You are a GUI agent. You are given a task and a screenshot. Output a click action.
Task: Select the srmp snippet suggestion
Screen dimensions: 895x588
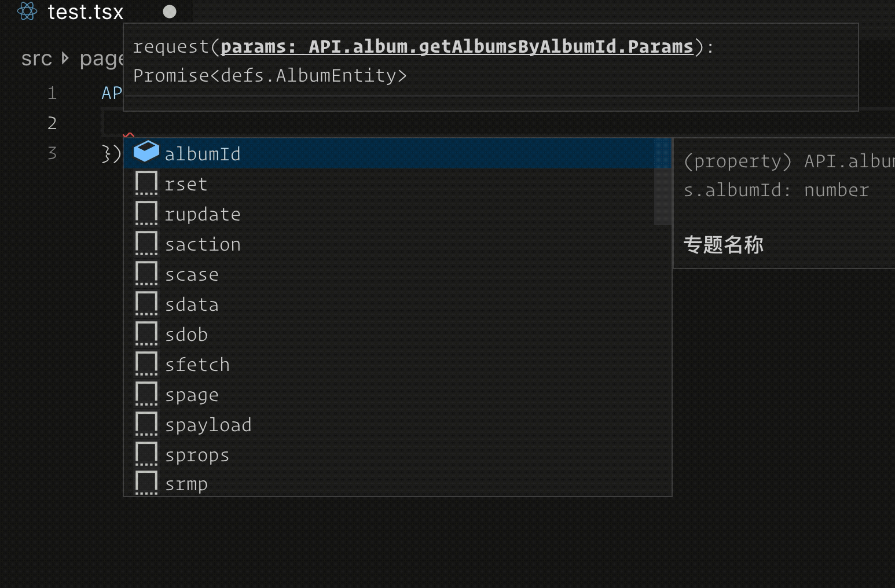click(x=398, y=483)
